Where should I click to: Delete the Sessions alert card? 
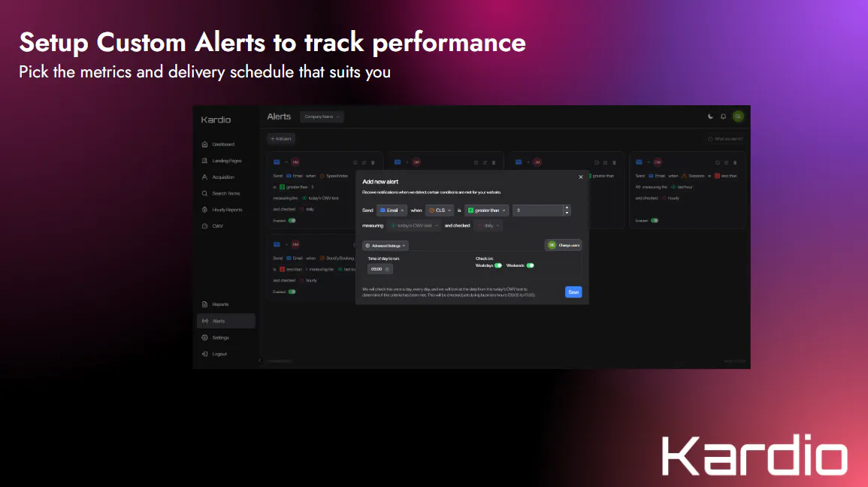click(735, 162)
